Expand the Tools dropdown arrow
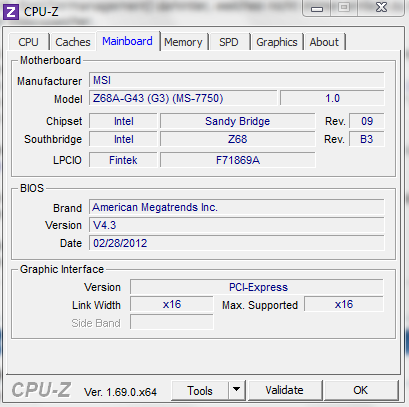Screen dimensions: 409x407 pos(237,390)
